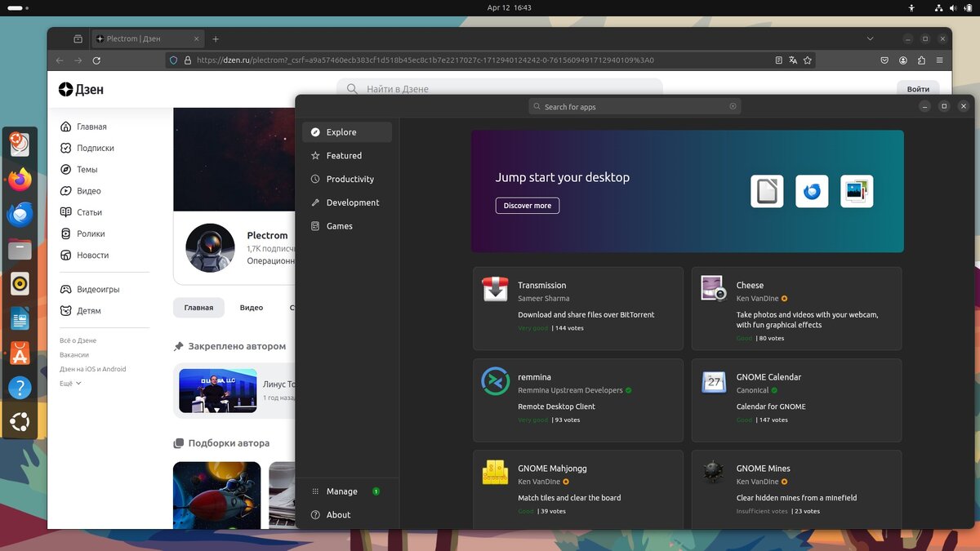Open the Productivity category
Screen dimensions: 980x551
tap(347, 180)
